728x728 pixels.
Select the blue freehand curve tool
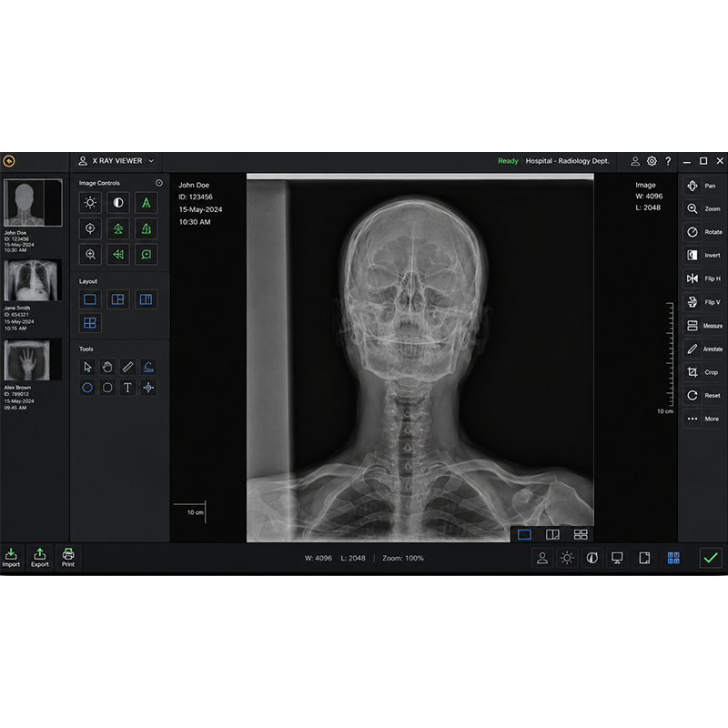tap(148, 368)
